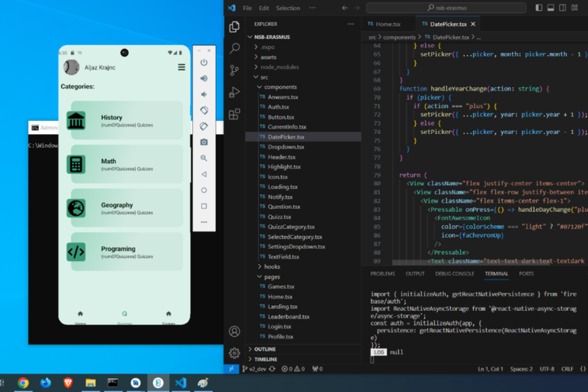Take an emulator screenshot with camera icon
The image size is (588, 392).
click(204, 142)
